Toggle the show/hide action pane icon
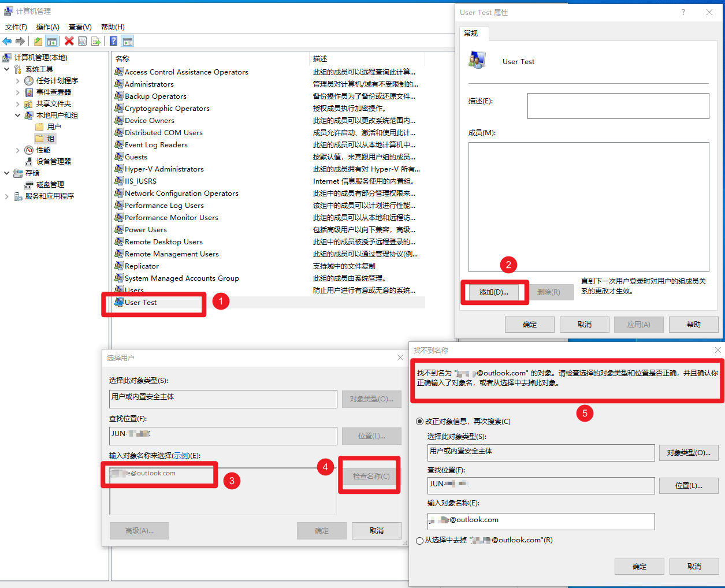The image size is (725, 588). coord(128,41)
